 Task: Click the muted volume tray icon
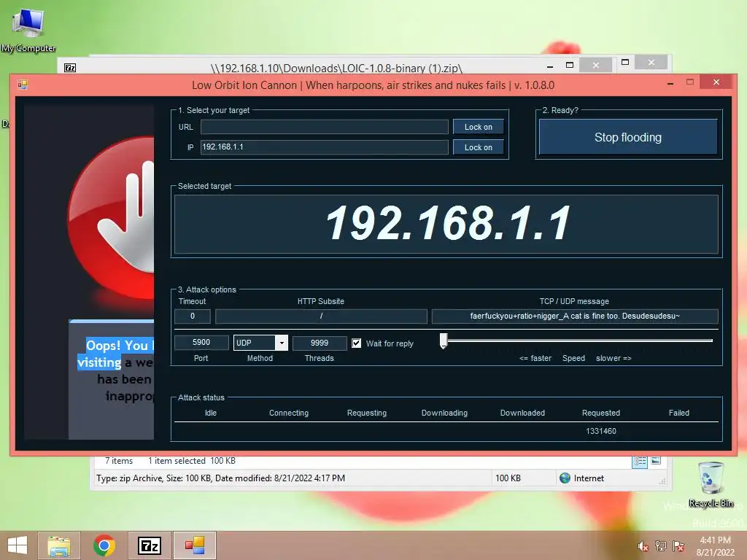coord(643,546)
